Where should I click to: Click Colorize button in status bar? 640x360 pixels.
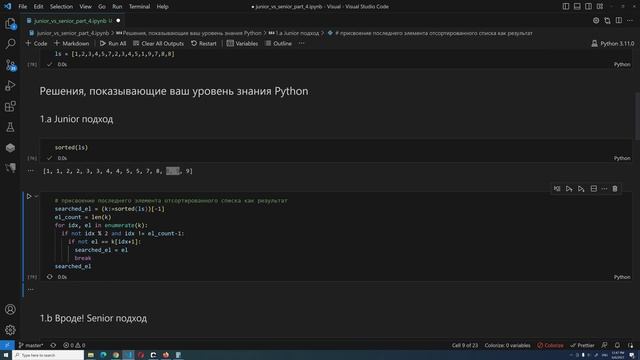(550, 345)
